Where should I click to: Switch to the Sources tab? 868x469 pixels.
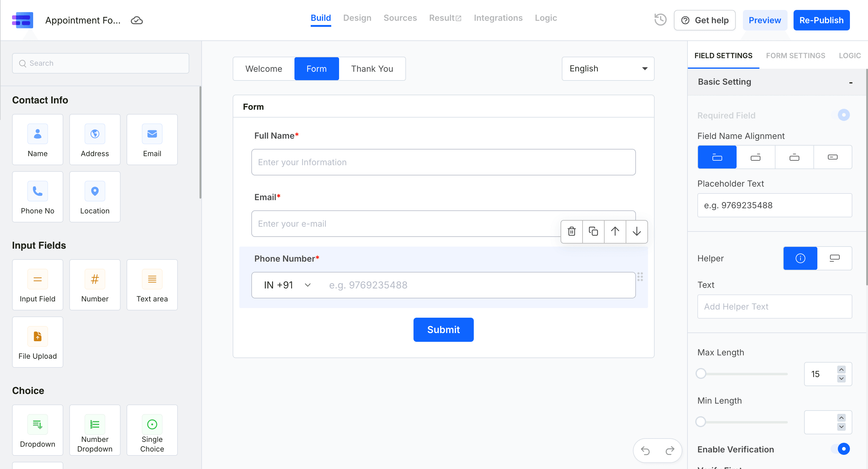(400, 18)
